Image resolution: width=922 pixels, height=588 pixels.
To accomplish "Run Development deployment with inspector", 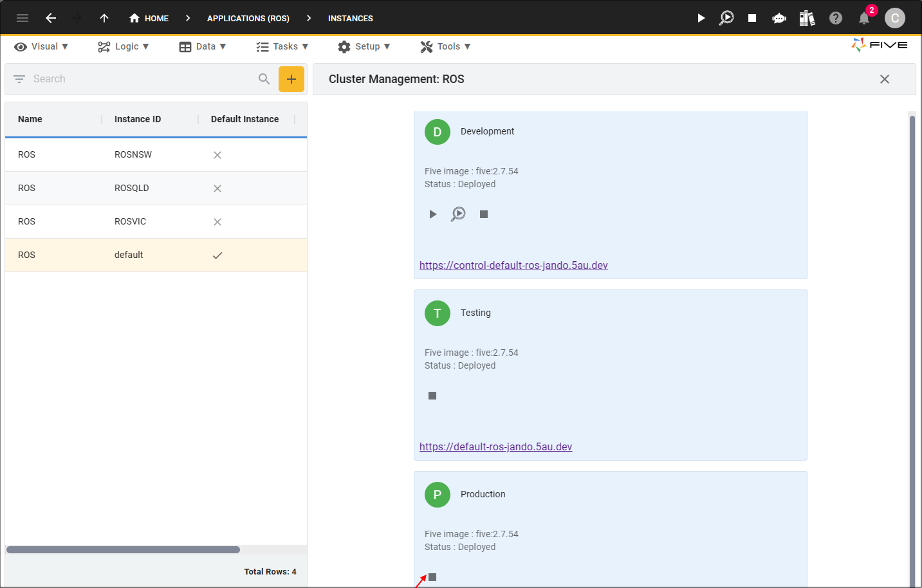I will (x=458, y=214).
